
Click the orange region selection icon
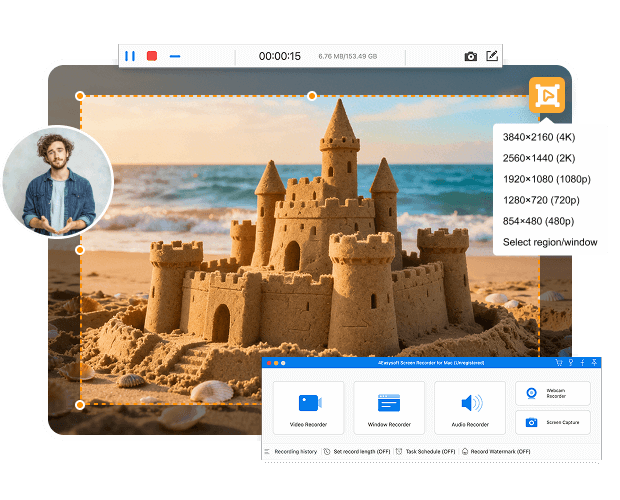[x=547, y=95]
